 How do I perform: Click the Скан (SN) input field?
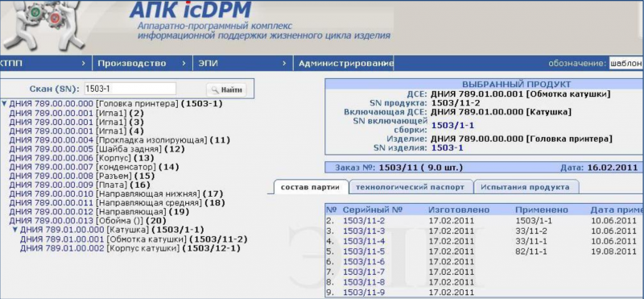pyautogui.click(x=130, y=89)
